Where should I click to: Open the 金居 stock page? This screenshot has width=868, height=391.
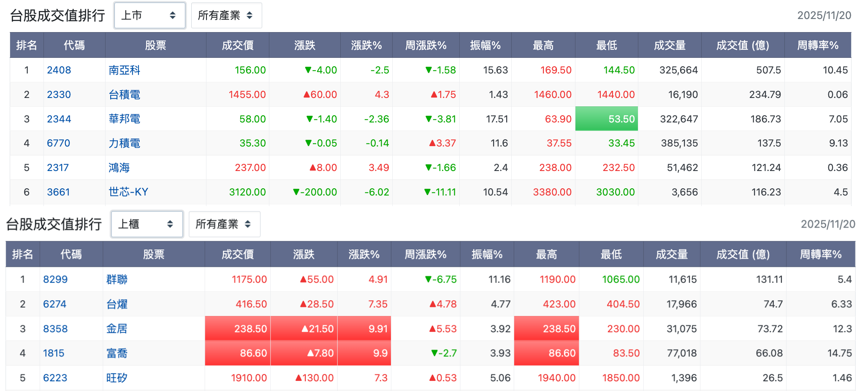117,329
